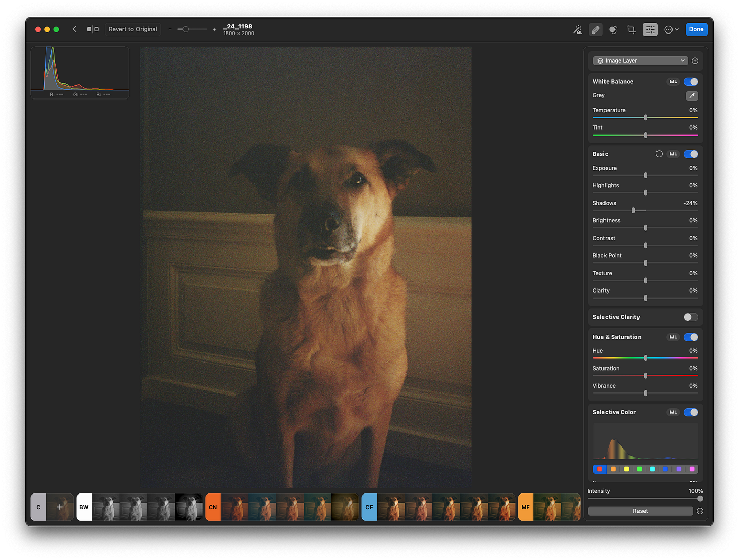Click the Tint slider handle
Viewport: 739px width, 560px height.
click(x=646, y=135)
